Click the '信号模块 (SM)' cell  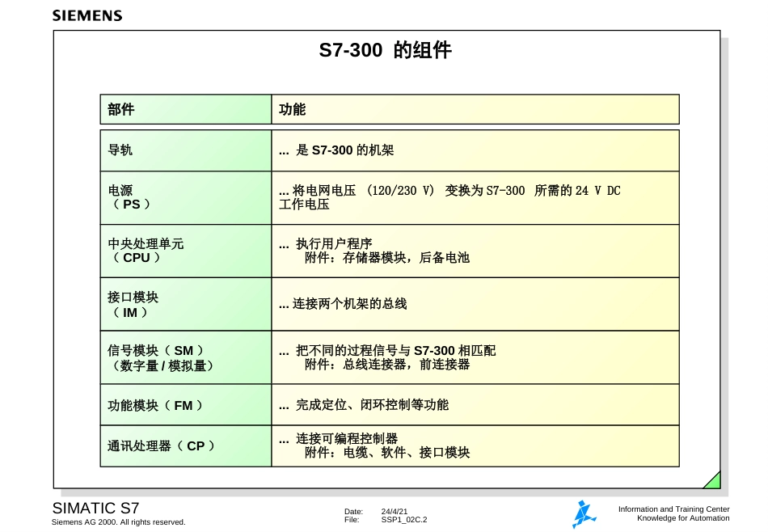[186, 357]
